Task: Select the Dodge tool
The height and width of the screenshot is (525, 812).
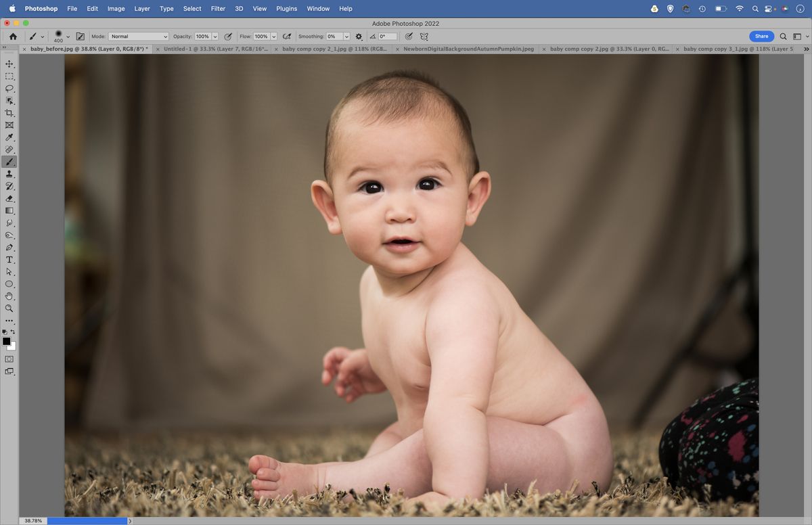Action: [x=9, y=235]
